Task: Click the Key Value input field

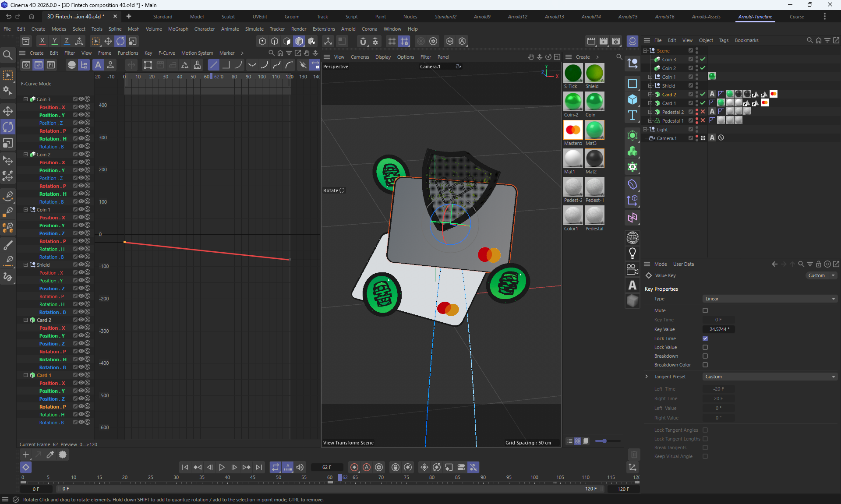Action: click(x=718, y=329)
